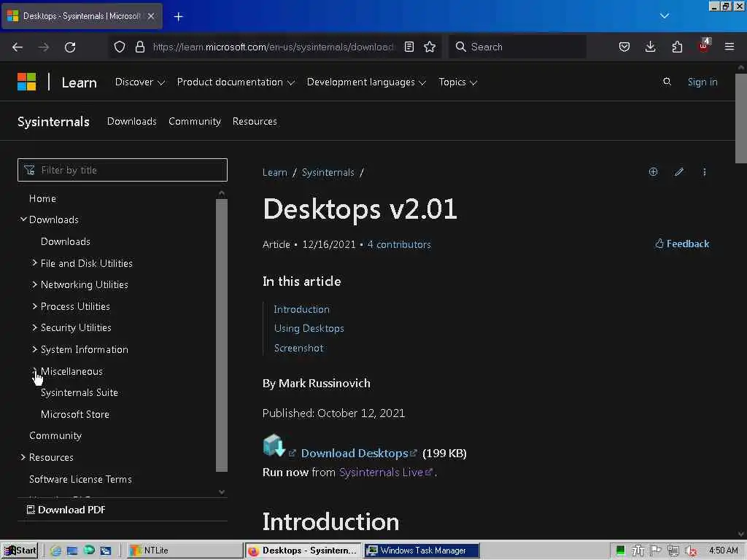Click the browser address bar URL
747x560 pixels.
[x=273, y=47]
